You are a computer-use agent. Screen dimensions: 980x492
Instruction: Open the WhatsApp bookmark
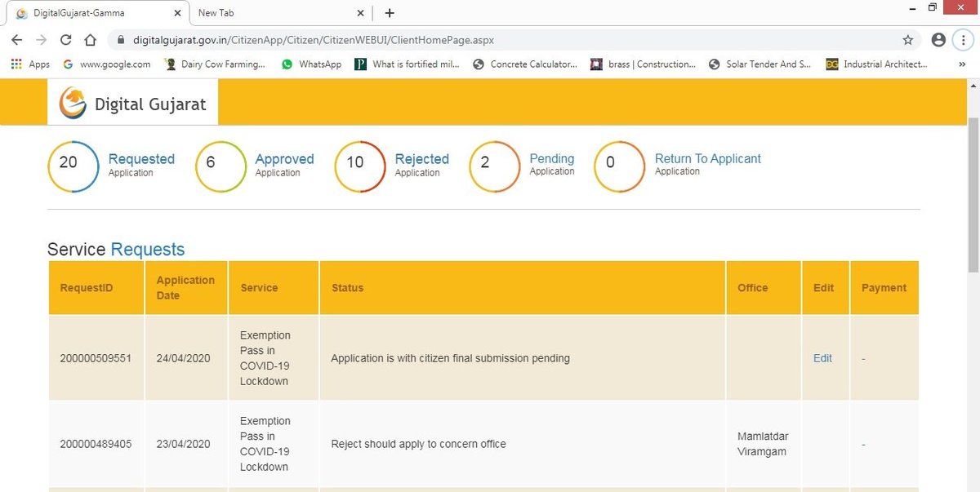311,64
